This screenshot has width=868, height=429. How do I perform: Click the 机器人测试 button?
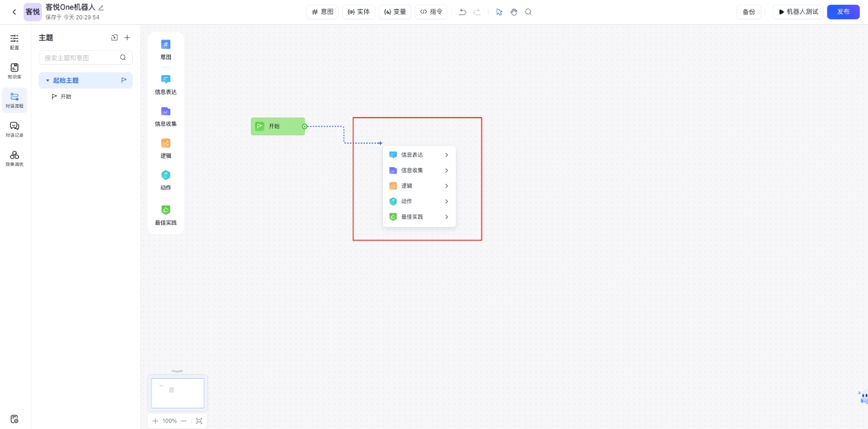(x=798, y=12)
